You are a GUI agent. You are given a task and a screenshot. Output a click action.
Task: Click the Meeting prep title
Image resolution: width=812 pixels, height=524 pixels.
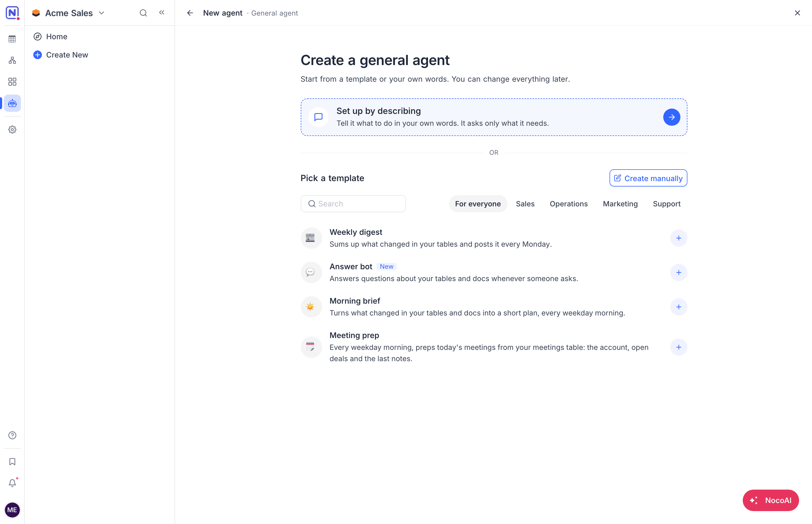coord(354,335)
